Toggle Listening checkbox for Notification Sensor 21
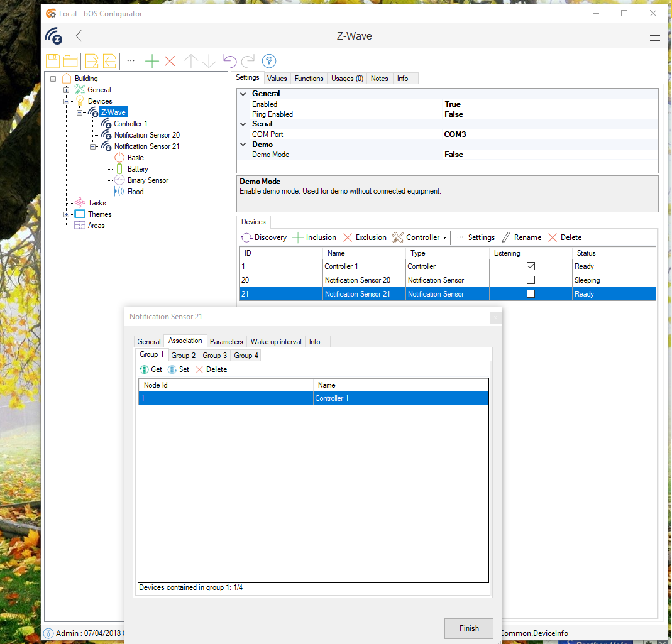This screenshot has width=672, height=644. (531, 294)
